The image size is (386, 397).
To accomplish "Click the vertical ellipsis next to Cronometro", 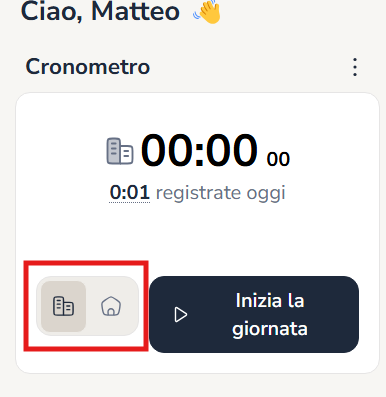I will coord(355,67).
